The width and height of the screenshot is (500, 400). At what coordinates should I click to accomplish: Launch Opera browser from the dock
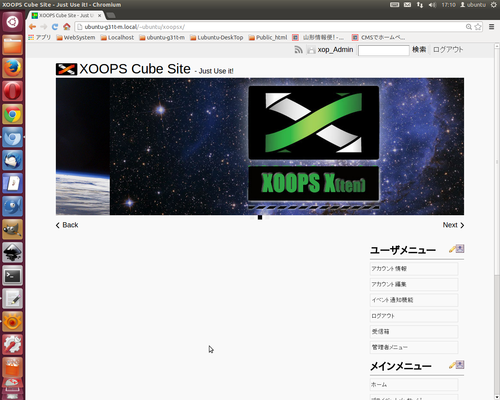pyautogui.click(x=13, y=91)
